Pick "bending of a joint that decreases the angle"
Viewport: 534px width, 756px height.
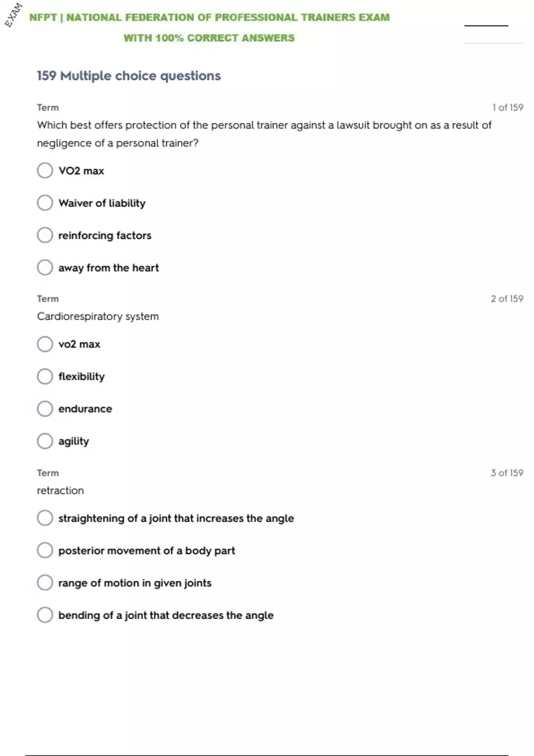click(45, 615)
